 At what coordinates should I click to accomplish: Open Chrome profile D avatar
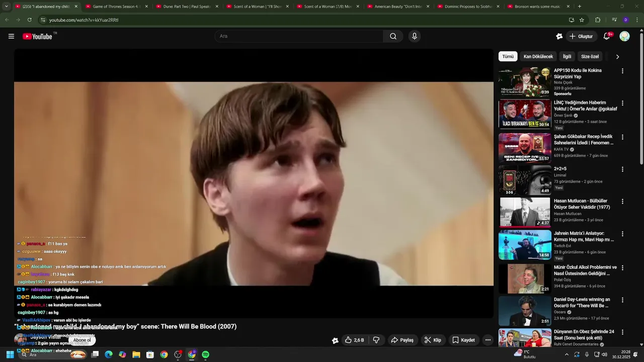625,20
